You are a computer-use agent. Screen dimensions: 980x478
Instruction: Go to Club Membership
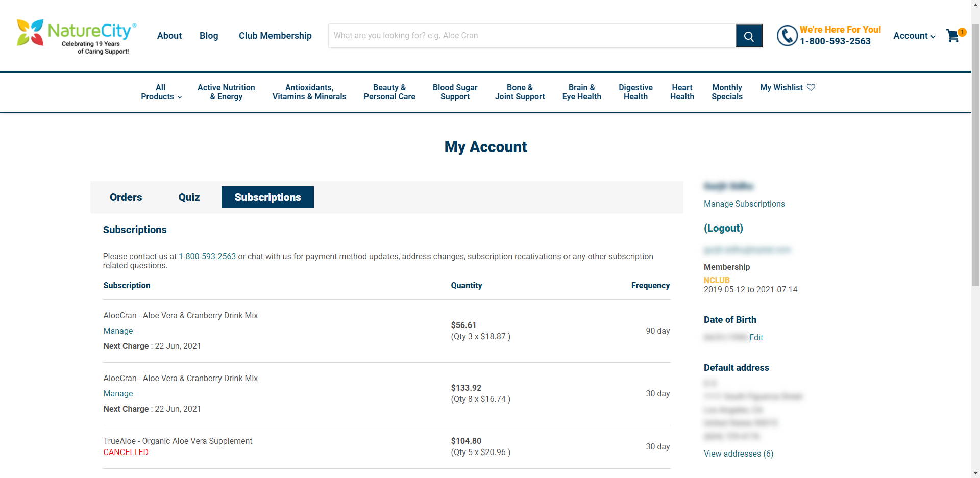coord(275,36)
